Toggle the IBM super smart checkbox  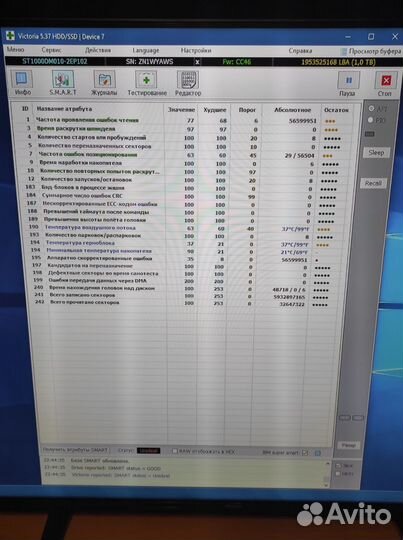tap(304, 453)
